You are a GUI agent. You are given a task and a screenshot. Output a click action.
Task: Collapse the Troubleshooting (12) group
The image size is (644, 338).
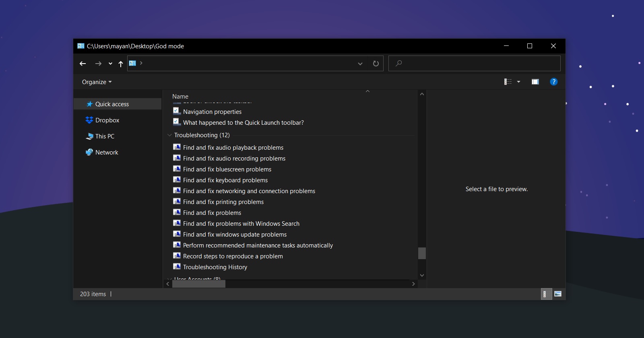pyautogui.click(x=169, y=135)
